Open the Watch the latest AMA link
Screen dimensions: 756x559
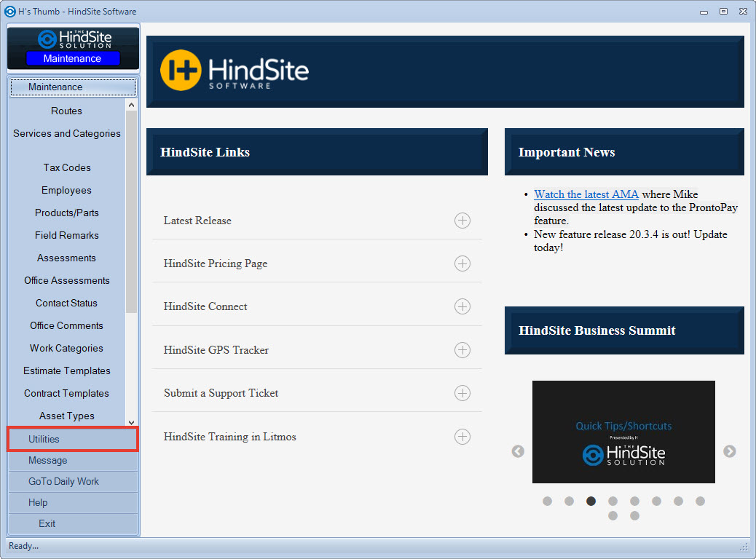coord(586,194)
